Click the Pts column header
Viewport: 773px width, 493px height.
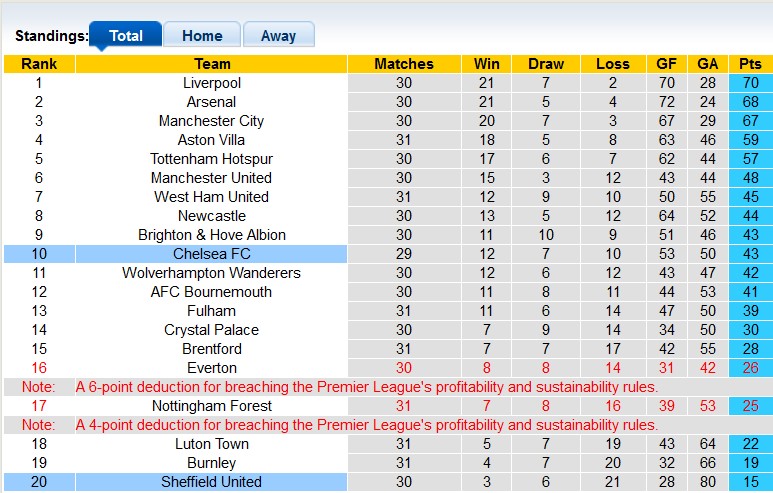pyautogui.click(x=750, y=64)
